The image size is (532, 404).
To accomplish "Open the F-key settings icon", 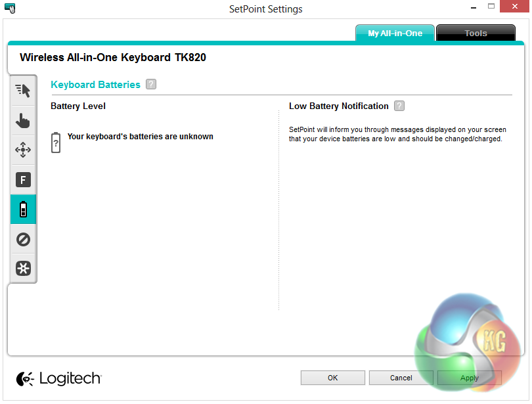I will tap(23, 180).
